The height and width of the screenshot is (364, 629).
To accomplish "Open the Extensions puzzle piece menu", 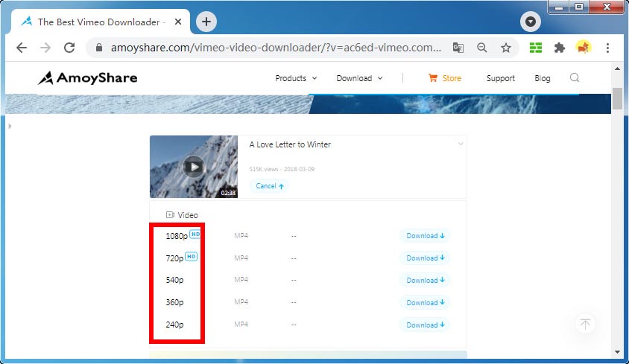I will tap(559, 48).
